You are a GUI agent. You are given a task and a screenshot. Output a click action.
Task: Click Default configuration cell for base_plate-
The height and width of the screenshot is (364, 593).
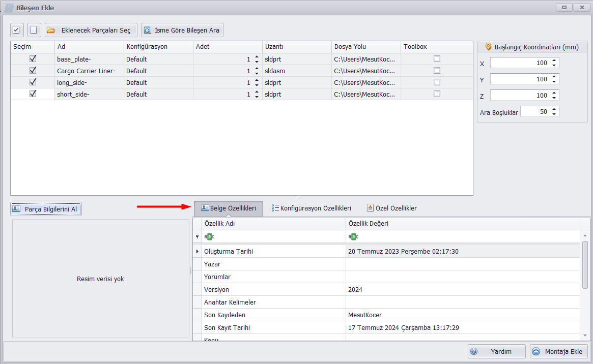158,59
